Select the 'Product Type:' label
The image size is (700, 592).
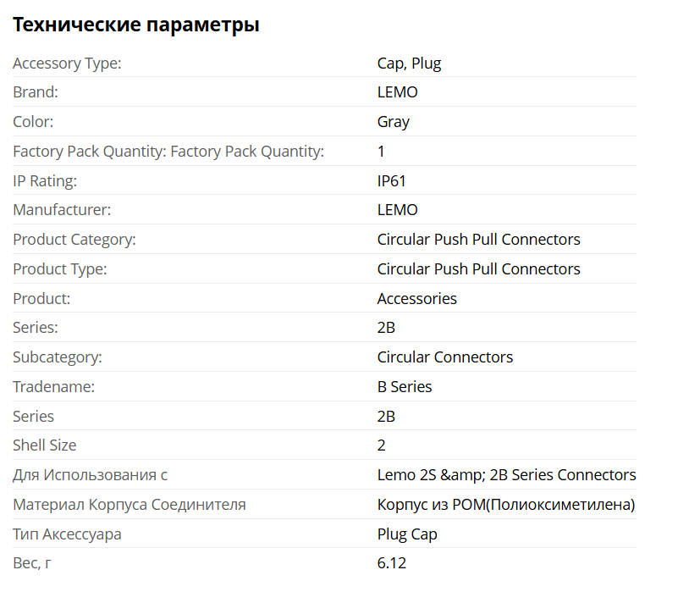tap(59, 269)
